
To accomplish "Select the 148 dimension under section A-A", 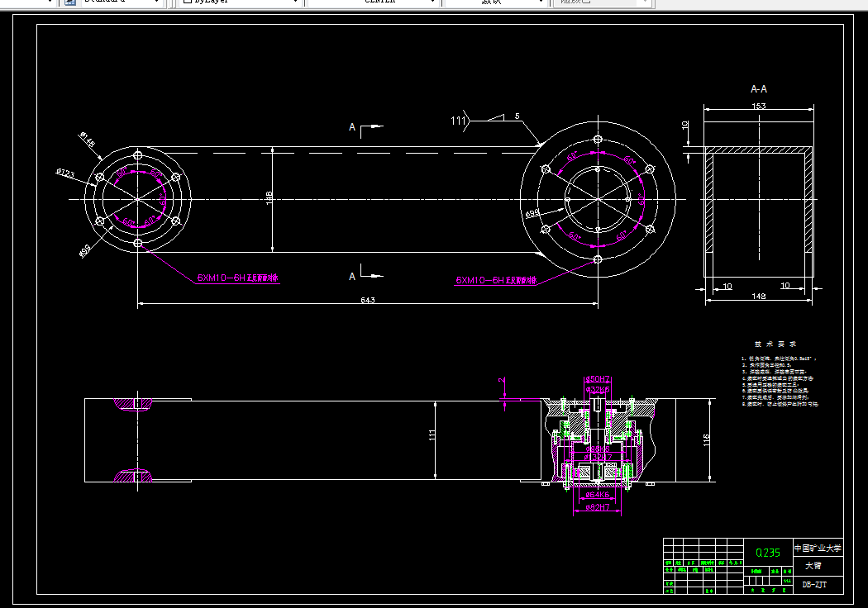I will click(x=758, y=296).
